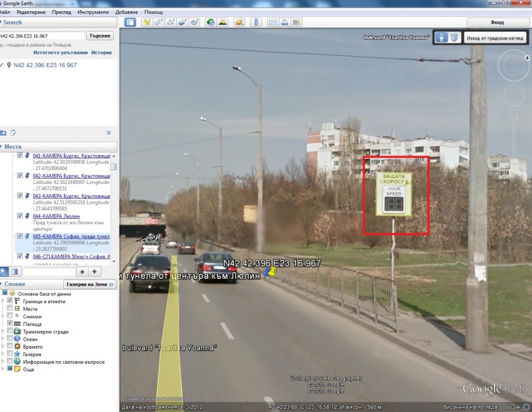
Task: Select the Add Path tool
Action: [x=171, y=23]
